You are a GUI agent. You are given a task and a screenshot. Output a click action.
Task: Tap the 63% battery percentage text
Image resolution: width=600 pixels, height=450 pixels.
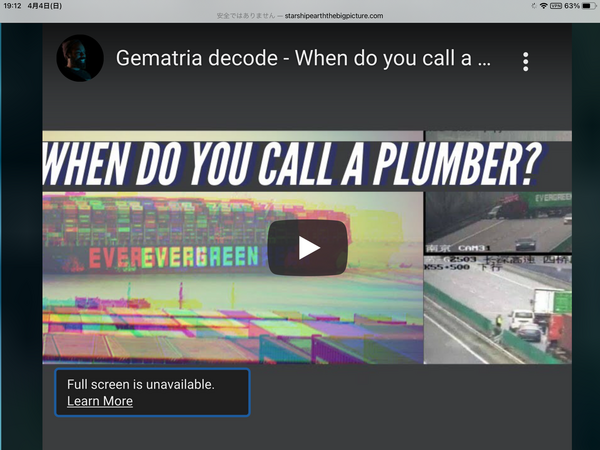click(570, 6)
